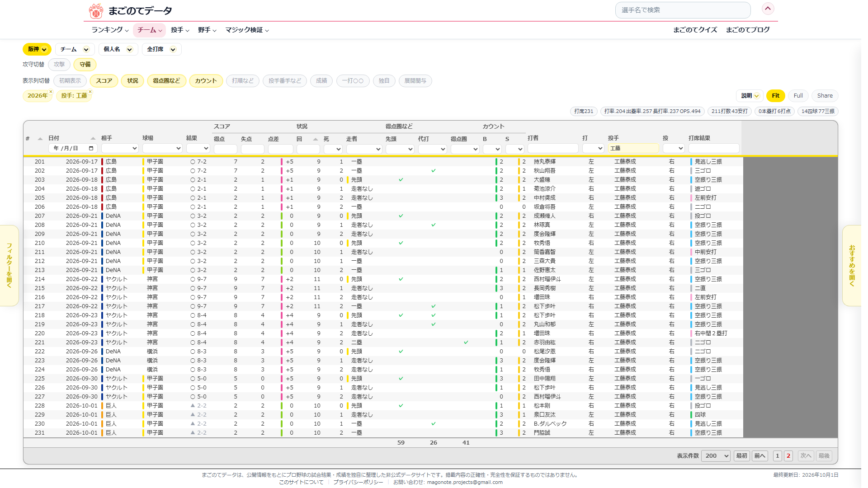Toggle 攻撃 mode
This screenshot has width=868, height=488.
pyautogui.click(x=59, y=65)
